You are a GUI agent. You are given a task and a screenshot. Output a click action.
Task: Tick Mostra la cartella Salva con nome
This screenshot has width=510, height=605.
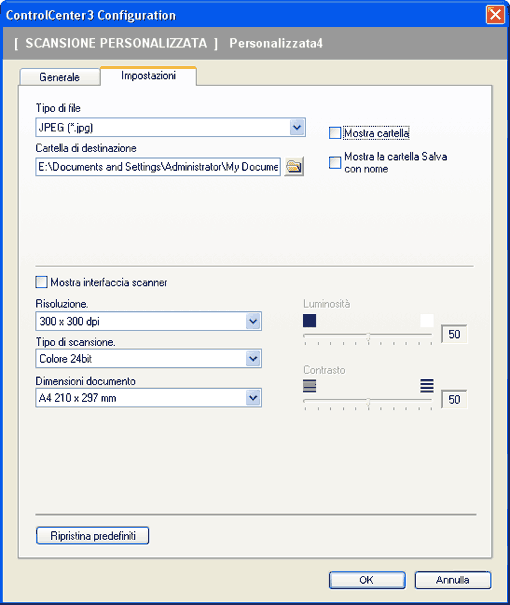tap(335, 162)
